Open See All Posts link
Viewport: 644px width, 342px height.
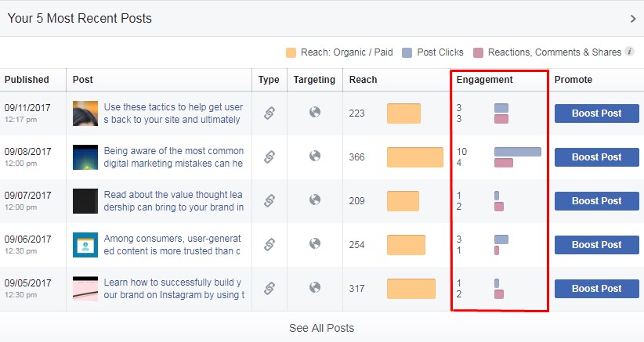pyautogui.click(x=321, y=328)
